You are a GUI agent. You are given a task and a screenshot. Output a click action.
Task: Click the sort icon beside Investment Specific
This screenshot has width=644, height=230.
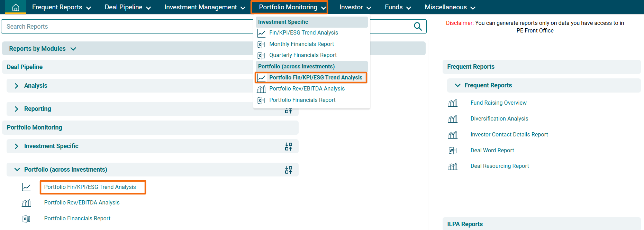288,146
